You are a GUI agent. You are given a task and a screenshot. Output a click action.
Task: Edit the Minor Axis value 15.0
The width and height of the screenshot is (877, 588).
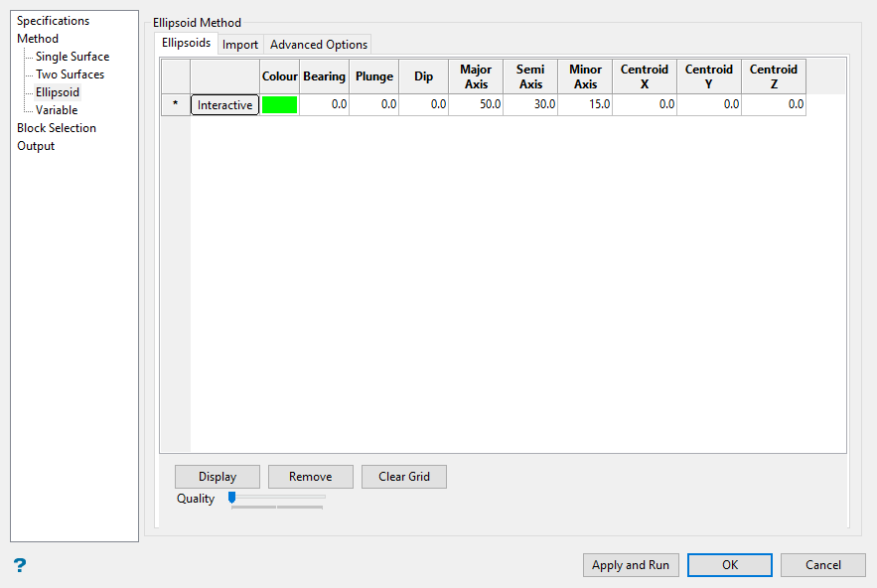586,104
